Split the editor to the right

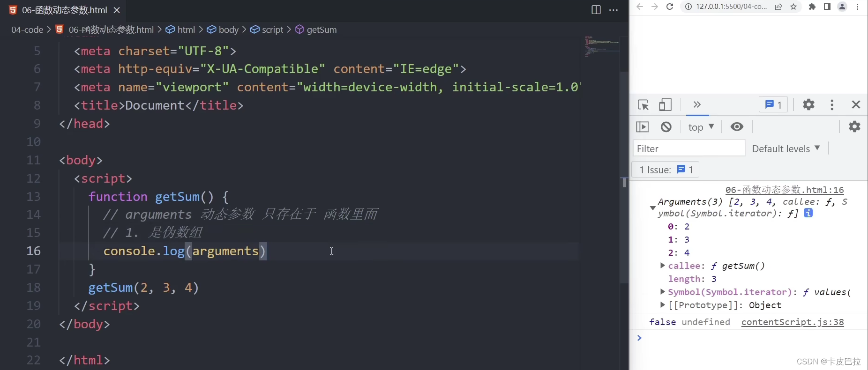(x=596, y=10)
